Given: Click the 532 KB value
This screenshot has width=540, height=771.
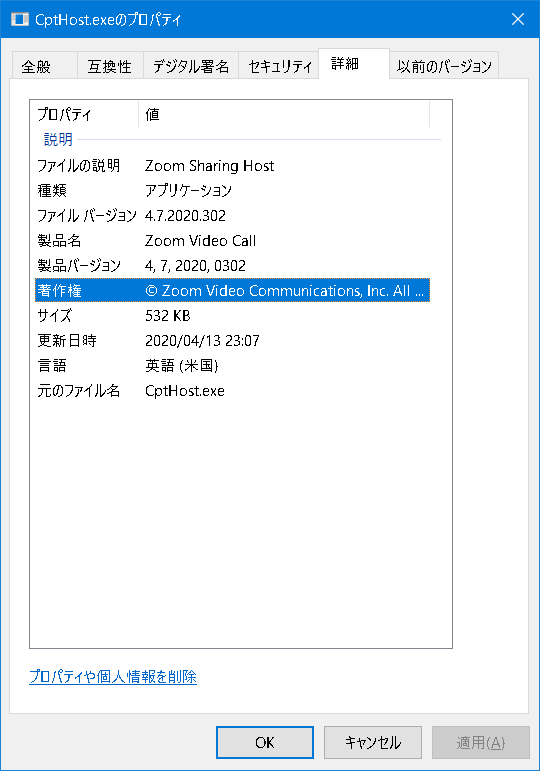Looking at the screenshot, I should [x=168, y=316].
